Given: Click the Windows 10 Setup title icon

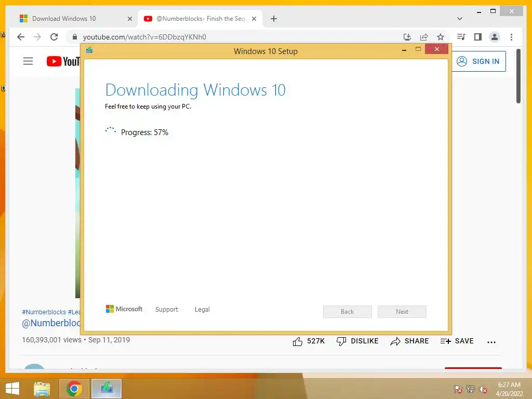Looking at the screenshot, I should click(89, 50).
